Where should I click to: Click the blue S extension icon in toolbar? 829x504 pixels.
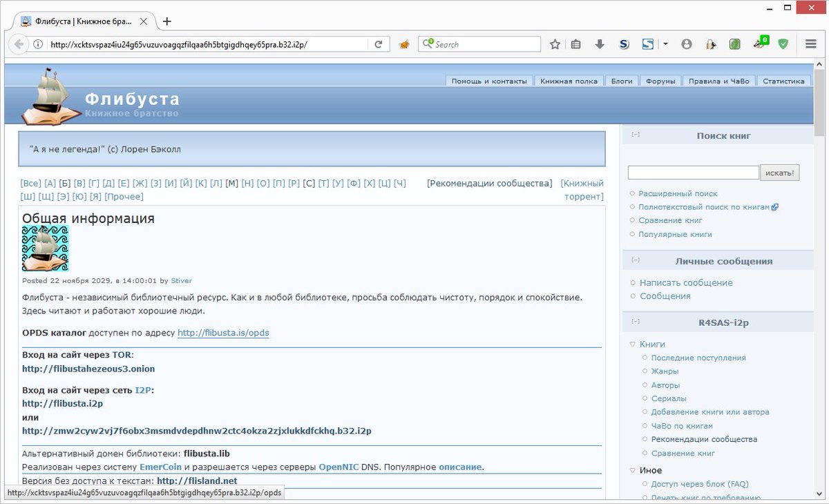pyautogui.click(x=624, y=43)
